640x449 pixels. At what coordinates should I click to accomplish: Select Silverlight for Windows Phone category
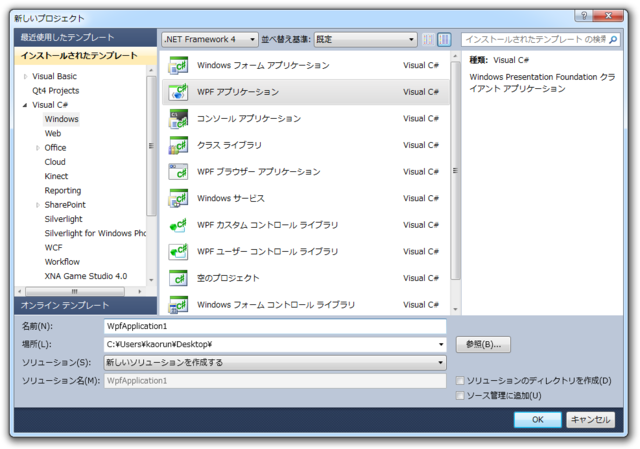(95, 233)
